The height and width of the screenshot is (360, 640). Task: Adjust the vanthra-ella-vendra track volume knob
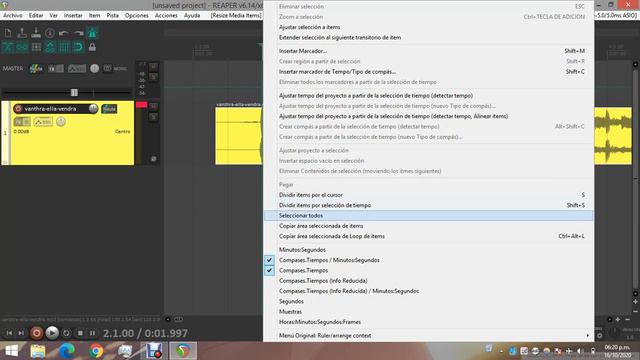[x=93, y=109]
